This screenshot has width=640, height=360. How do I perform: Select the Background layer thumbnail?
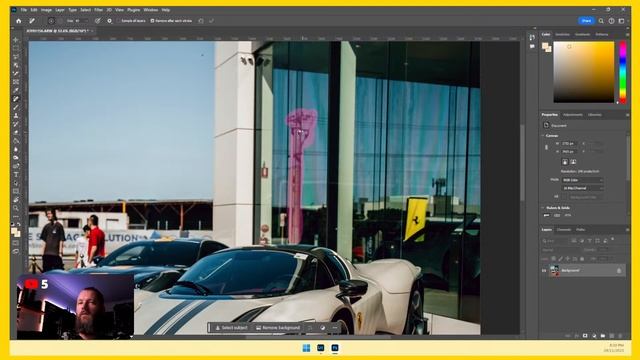[x=554, y=271]
